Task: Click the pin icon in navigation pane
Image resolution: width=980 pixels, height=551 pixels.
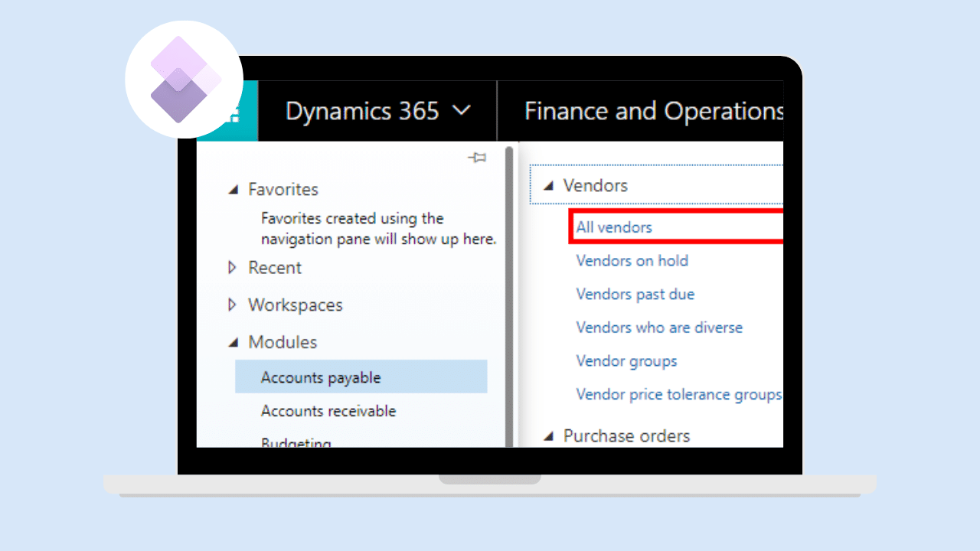Action: click(477, 158)
